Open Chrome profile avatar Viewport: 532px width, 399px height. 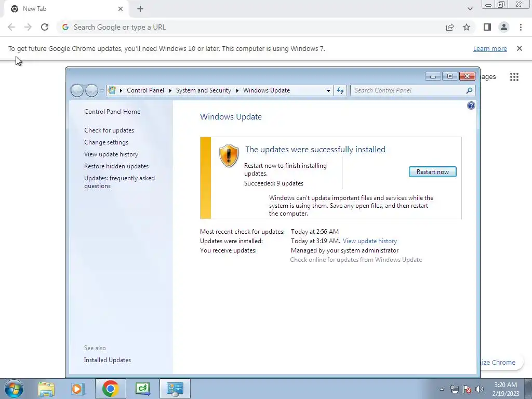504,27
